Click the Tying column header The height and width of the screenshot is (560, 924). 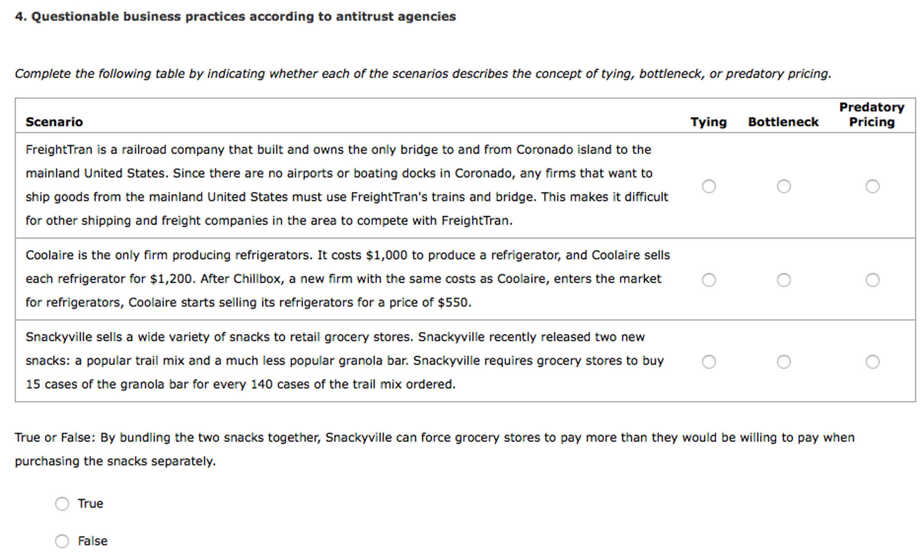pos(708,121)
